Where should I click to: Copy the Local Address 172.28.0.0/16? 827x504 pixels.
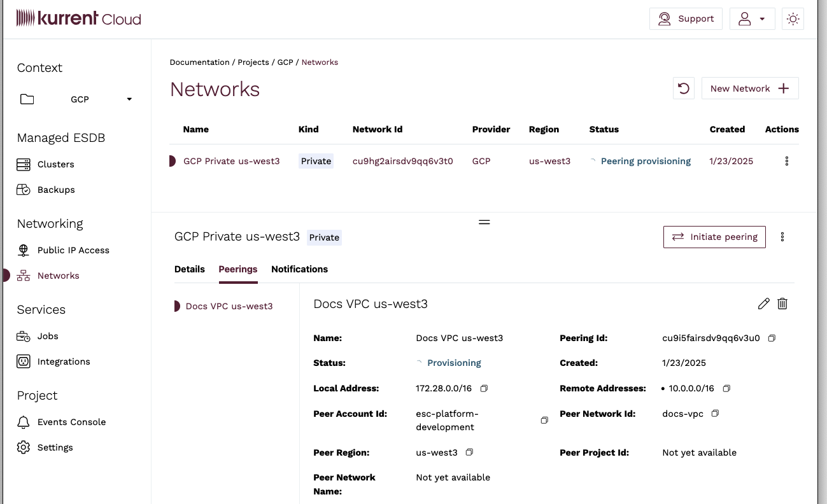(484, 388)
